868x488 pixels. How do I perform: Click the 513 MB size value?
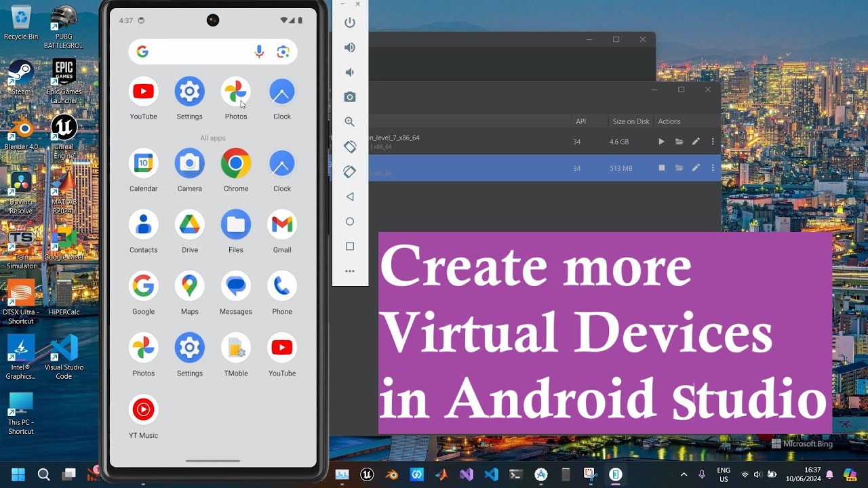(620, 167)
